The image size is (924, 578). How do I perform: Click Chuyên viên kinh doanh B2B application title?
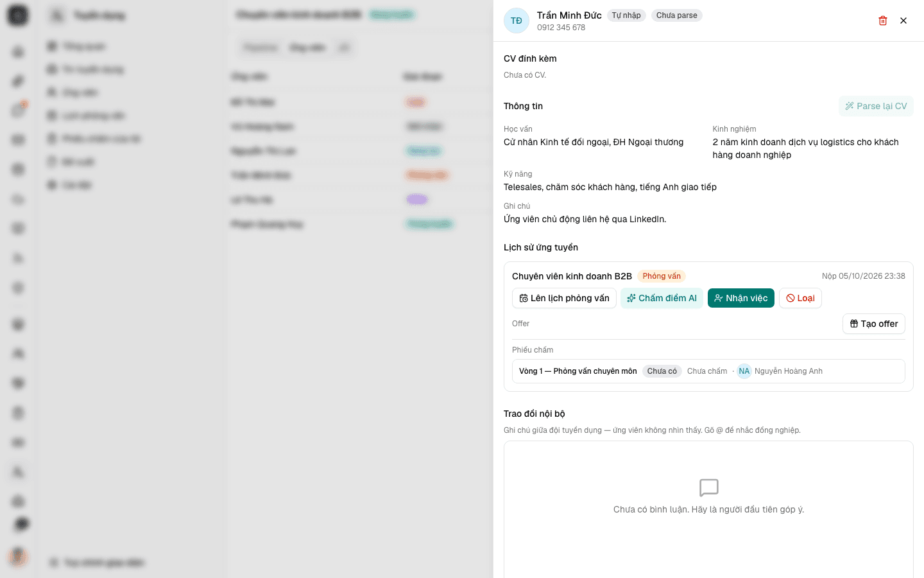(x=572, y=276)
